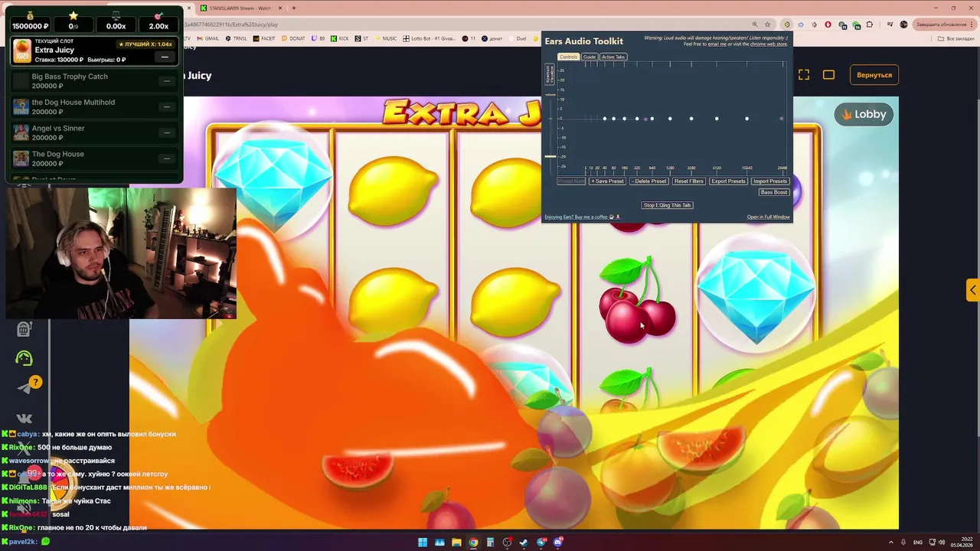Click the bookmark star in address bar
The height and width of the screenshot is (551, 980).
pos(768,24)
